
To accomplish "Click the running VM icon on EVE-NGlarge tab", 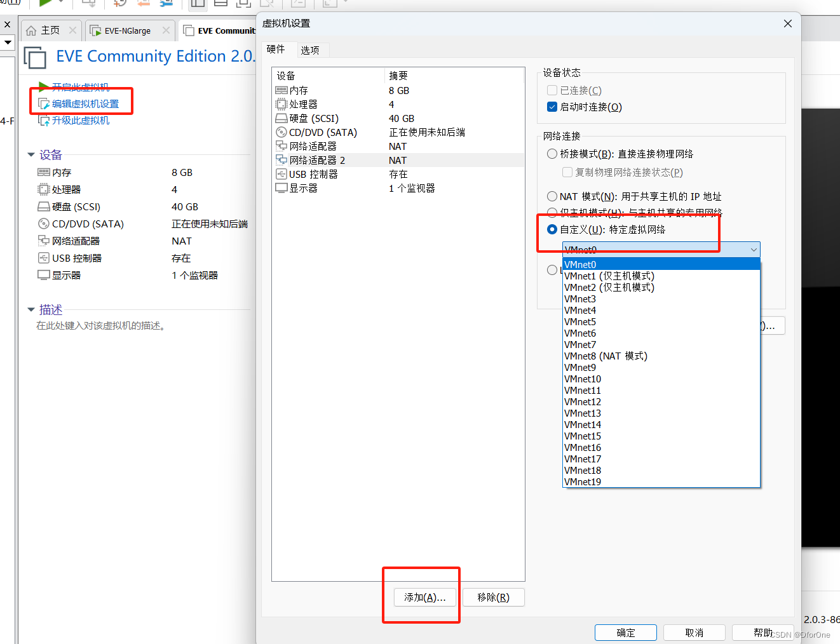I will pyautogui.click(x=95, y=30).
